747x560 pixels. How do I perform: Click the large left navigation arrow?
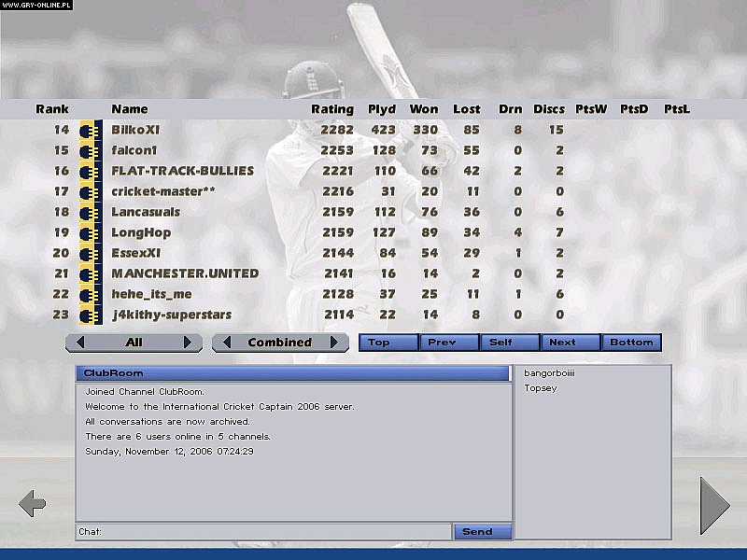[x=32, y=503]
